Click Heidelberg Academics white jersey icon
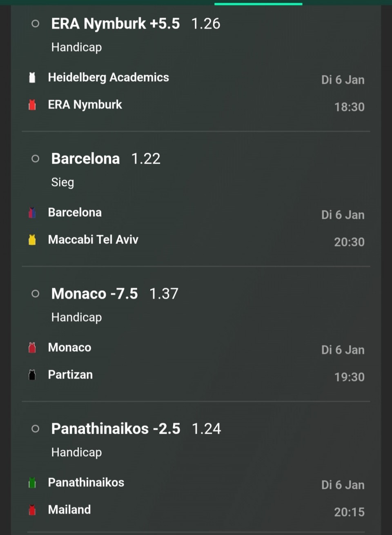 tap(32, 78)
